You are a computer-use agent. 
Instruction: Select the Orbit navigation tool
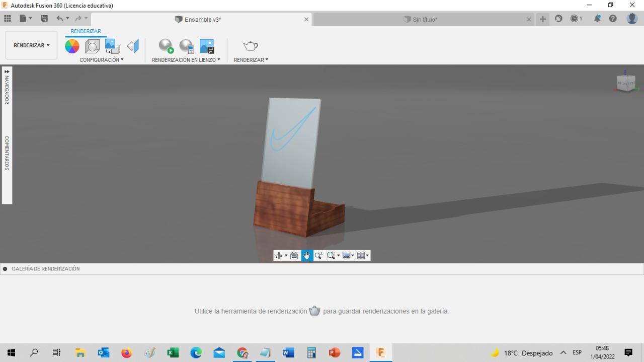pyautogui.click(x=278, y=256)
